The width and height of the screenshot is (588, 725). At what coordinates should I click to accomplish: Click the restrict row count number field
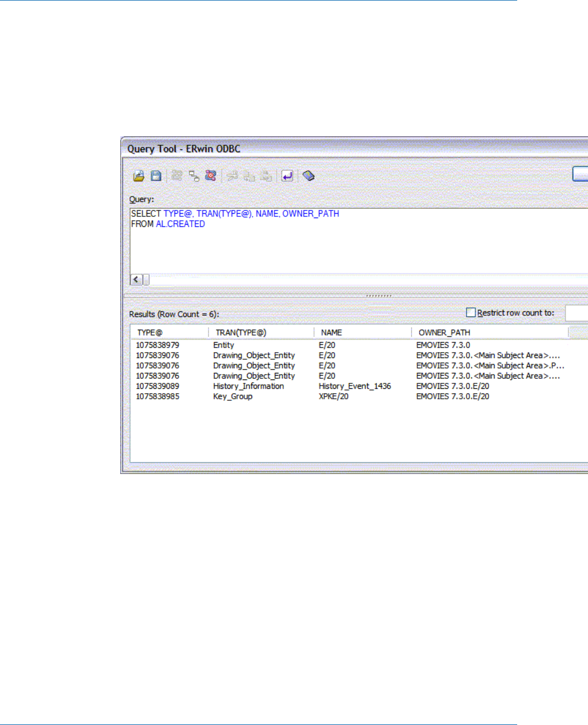tap(576, 313)
